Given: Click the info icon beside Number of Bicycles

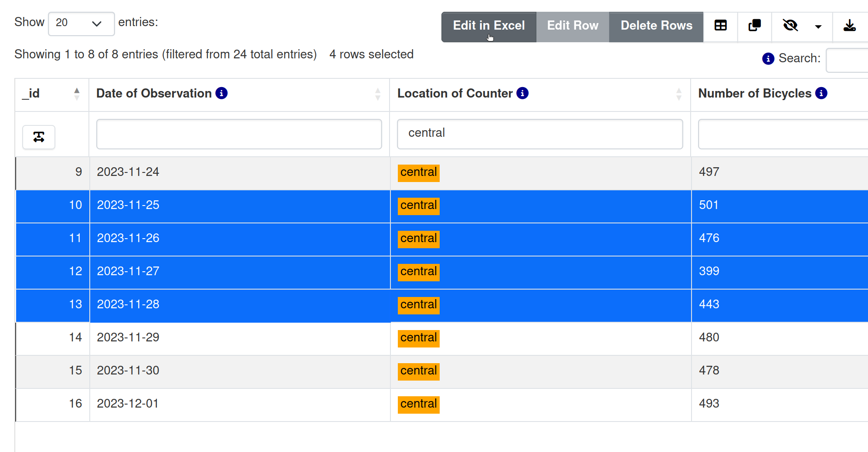Looking at the screenshot, I should click(821, 93).
